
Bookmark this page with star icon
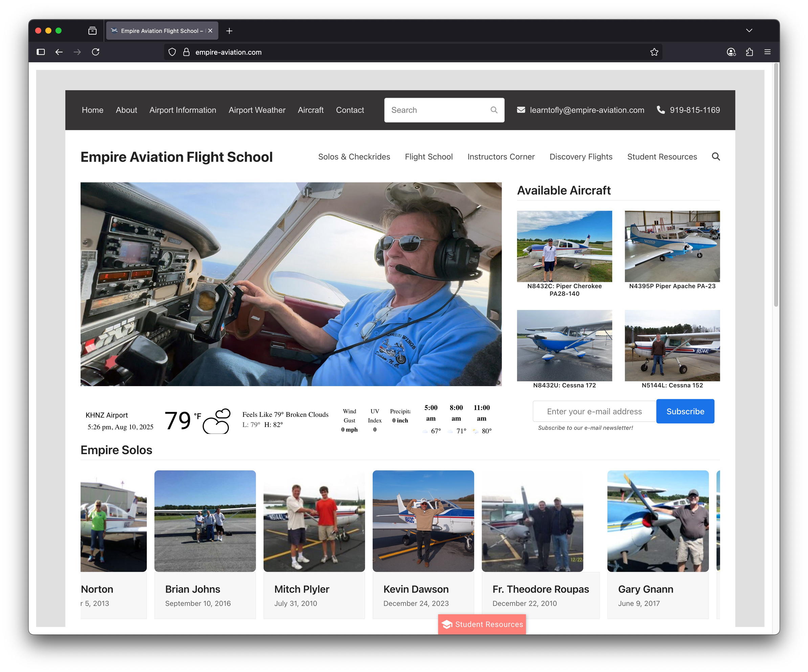point(654,52)
